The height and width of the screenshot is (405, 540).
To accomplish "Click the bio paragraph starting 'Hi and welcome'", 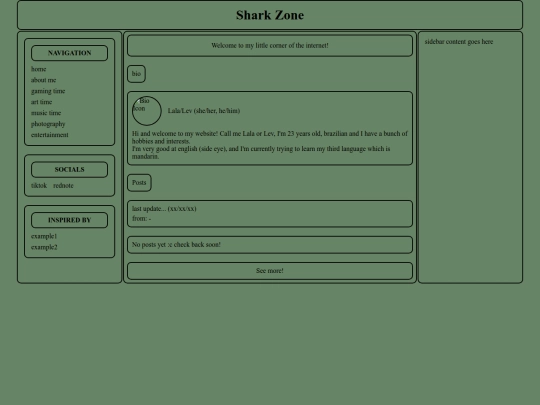I will [x=270, y=145].
